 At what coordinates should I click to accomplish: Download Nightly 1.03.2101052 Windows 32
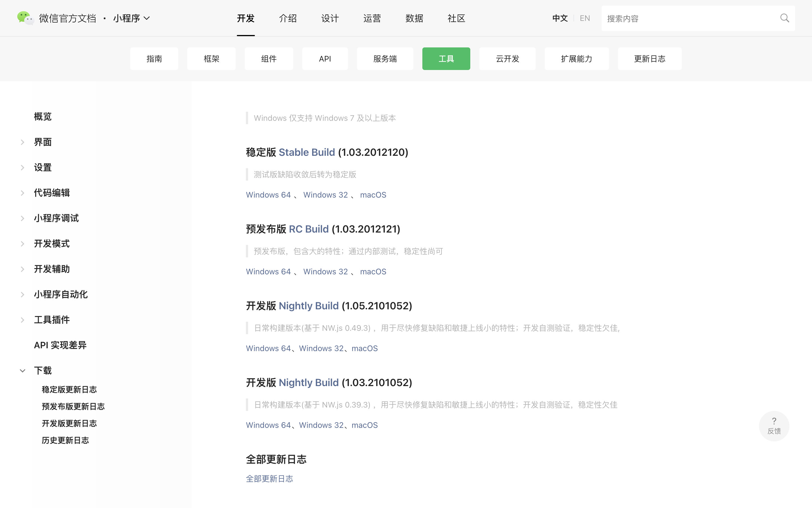pos(321,425)
